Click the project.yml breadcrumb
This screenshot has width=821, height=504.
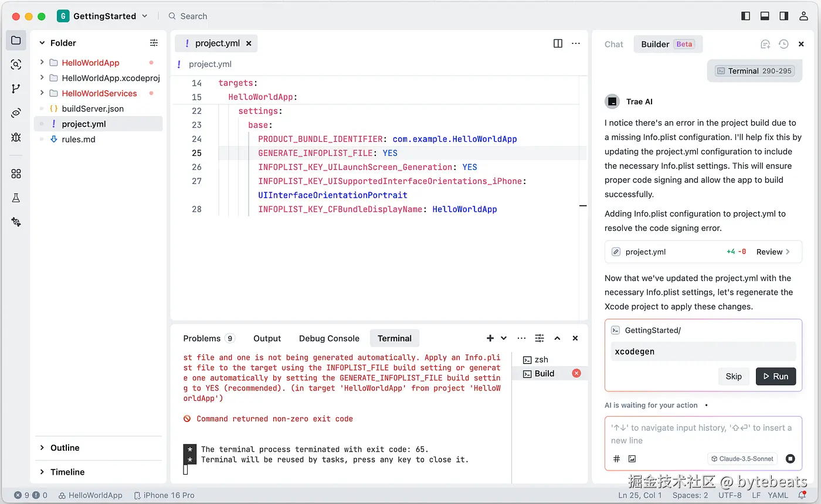click(x=210, y=64)
